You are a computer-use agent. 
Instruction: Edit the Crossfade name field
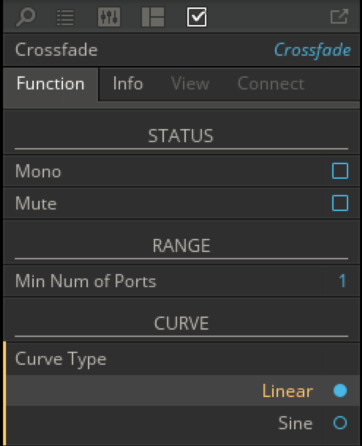56,50
